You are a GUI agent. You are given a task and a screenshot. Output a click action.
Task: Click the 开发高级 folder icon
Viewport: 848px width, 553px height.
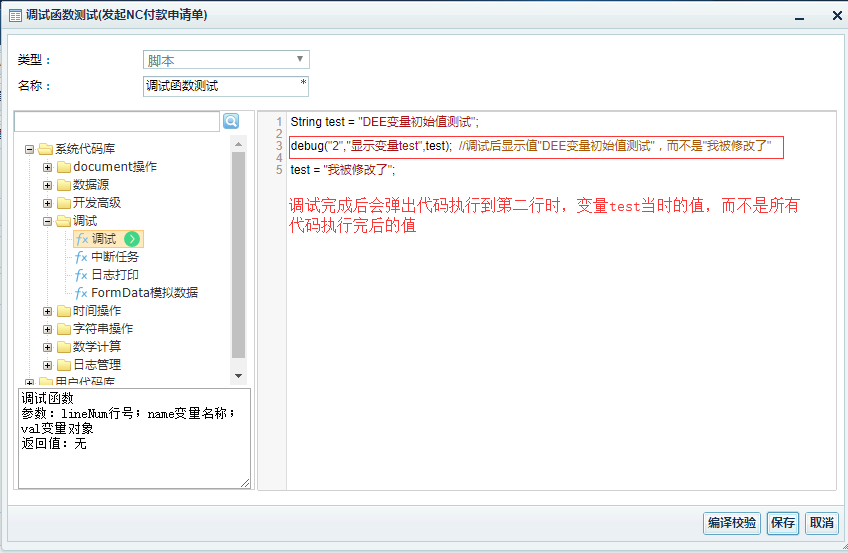pyautogui.click(x=64, y=203)
